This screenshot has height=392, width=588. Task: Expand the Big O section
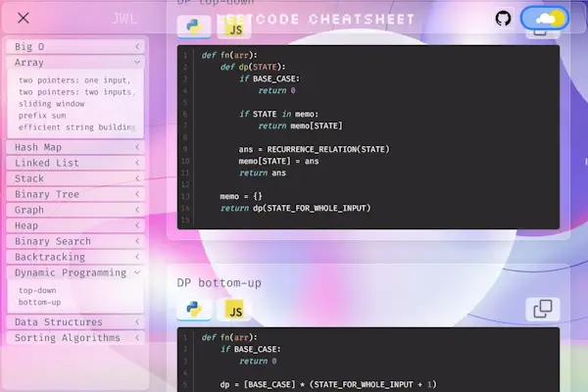75,46
